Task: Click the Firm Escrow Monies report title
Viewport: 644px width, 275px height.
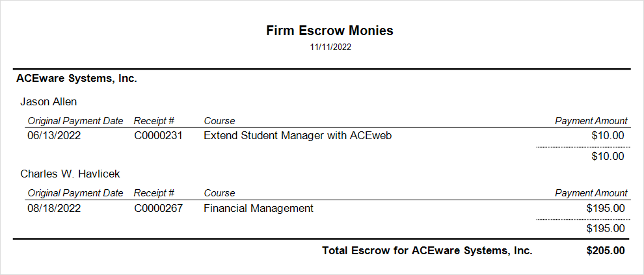Action: pyautogui.click(x=330, y=31)
